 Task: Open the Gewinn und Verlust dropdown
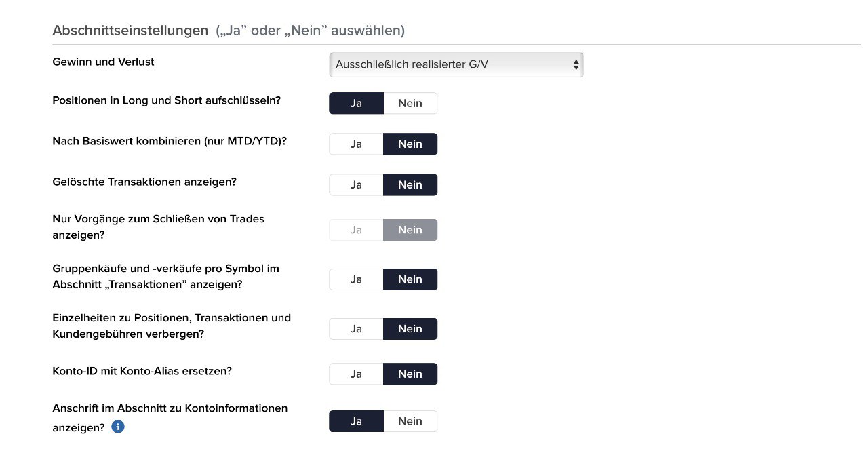[456, 65]
